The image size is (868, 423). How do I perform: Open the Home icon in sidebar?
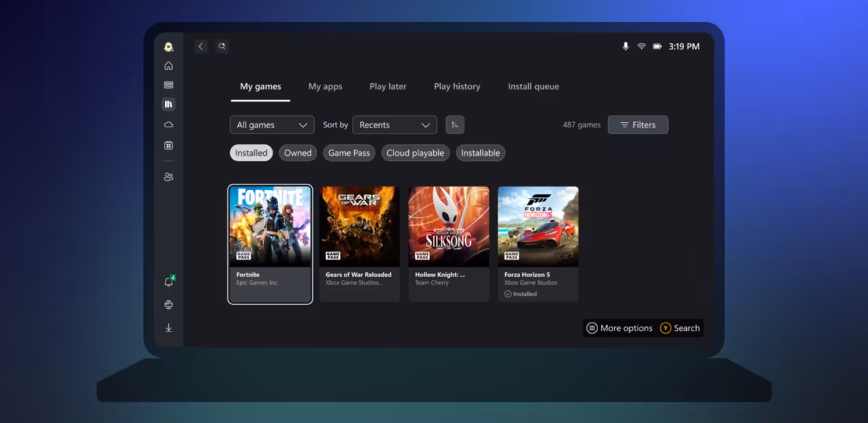[x=168, y=66]
